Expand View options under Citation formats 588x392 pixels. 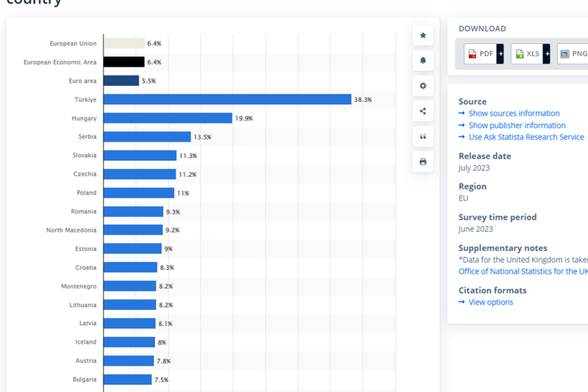click(x=490, y=302)
